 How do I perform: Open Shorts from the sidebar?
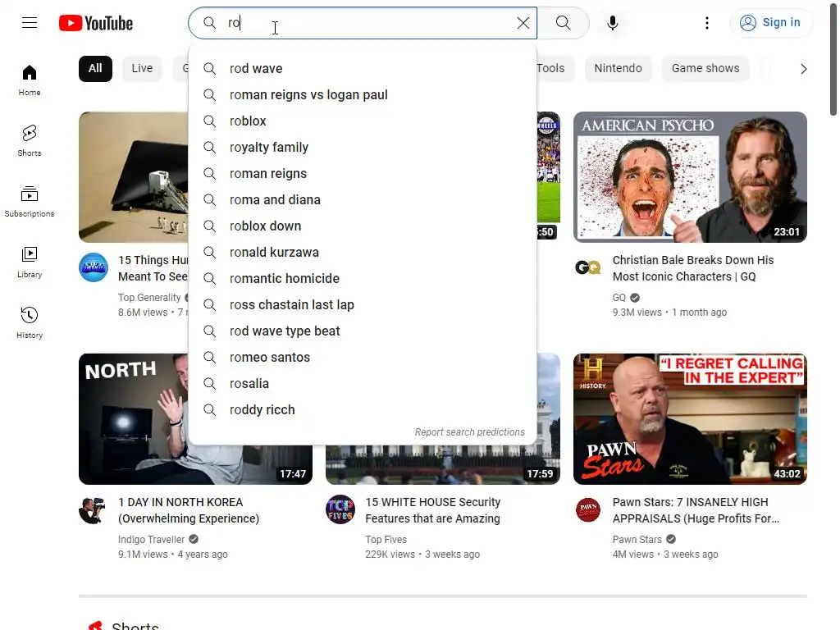[x=30, y=141]
